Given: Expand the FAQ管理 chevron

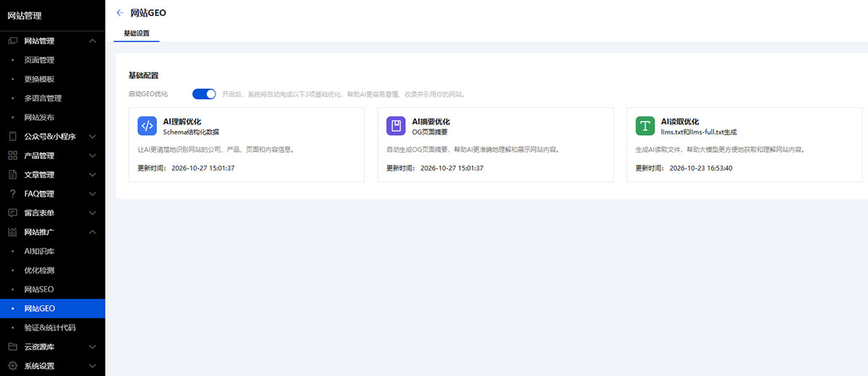Looking at the screenshot, I should (92, 194).
